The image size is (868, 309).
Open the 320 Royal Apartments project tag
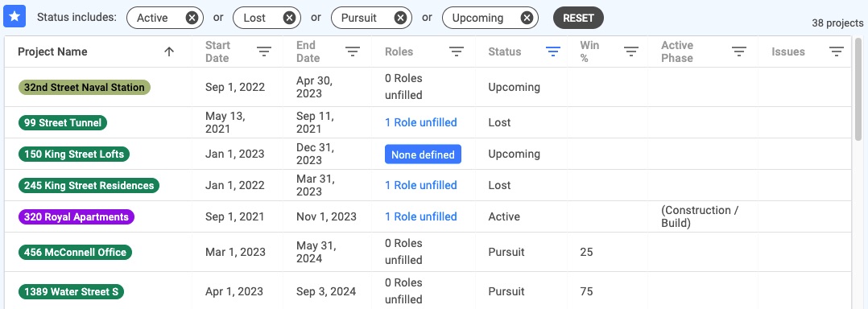[x=76, y=216]
